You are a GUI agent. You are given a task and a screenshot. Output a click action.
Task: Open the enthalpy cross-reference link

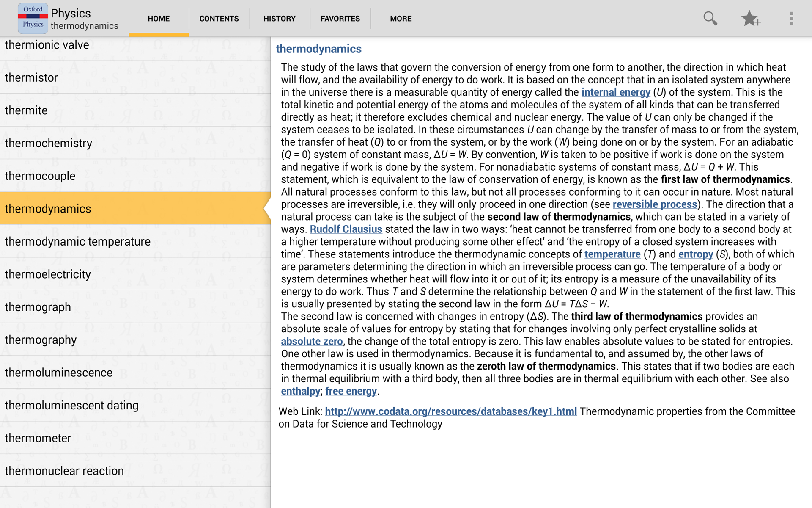300,391
